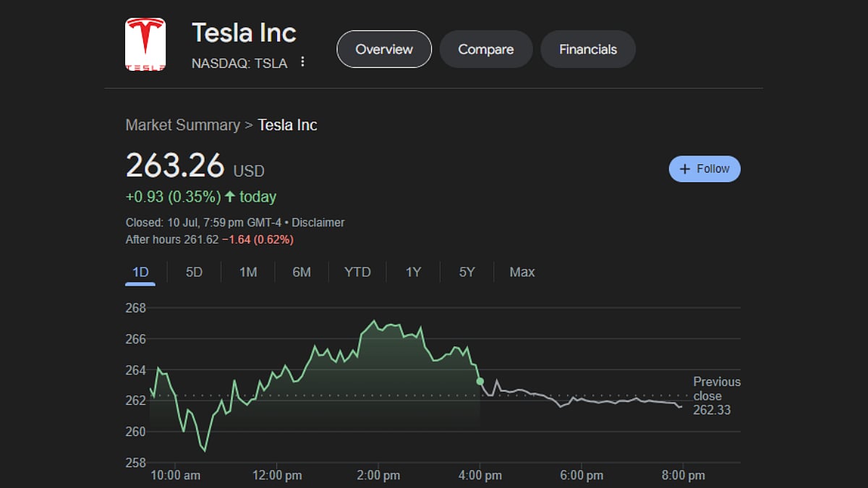This screenshot has height=488, width=868.
Task: Click the plus icon on Follow button
Action: 685,169
